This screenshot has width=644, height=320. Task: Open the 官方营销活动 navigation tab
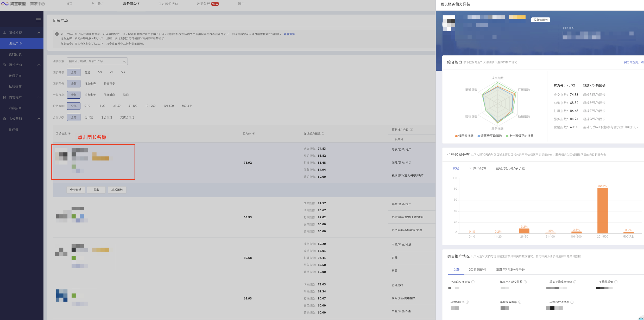[x=168, y=4]
